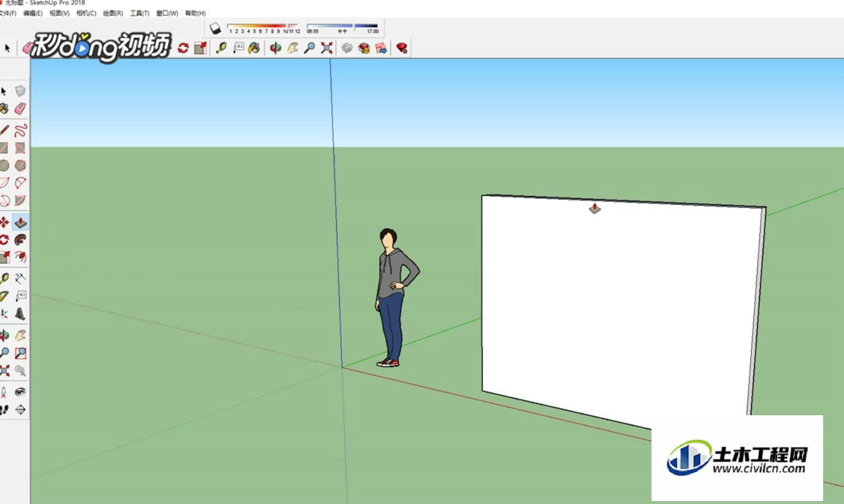Click the Rotate tool in the top toolbar
The height and width of the screenshot is (504, 844).
pos(183,48)
